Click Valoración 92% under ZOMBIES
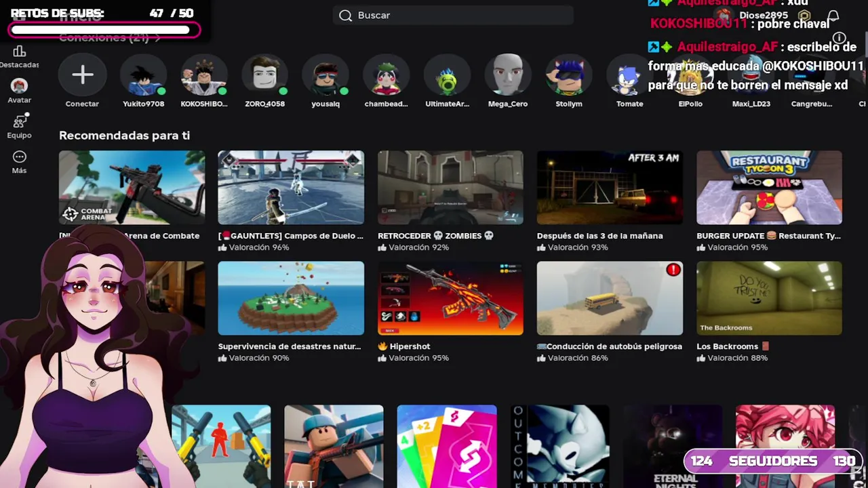The image size is (868, 488). (414, 247)
